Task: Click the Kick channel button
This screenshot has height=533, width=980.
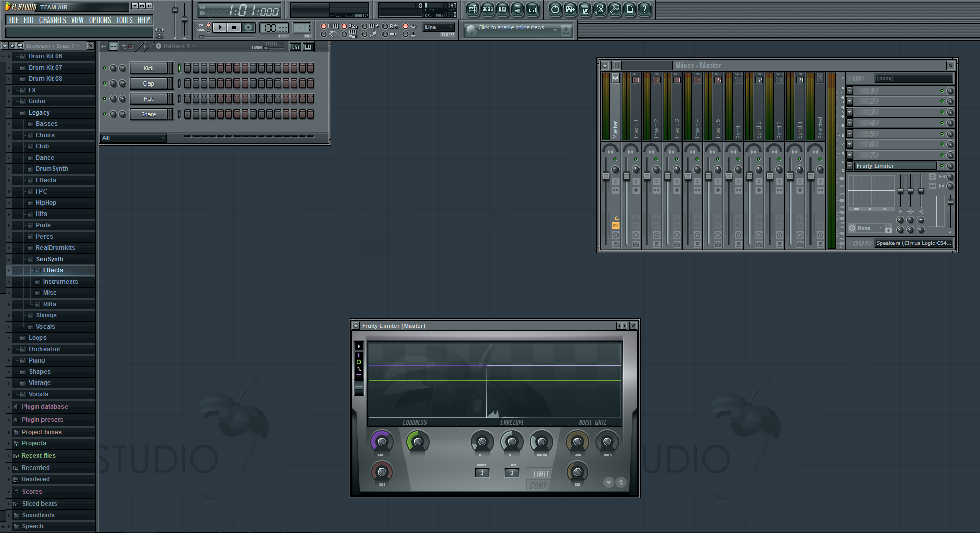Action: tap(148, 68)
